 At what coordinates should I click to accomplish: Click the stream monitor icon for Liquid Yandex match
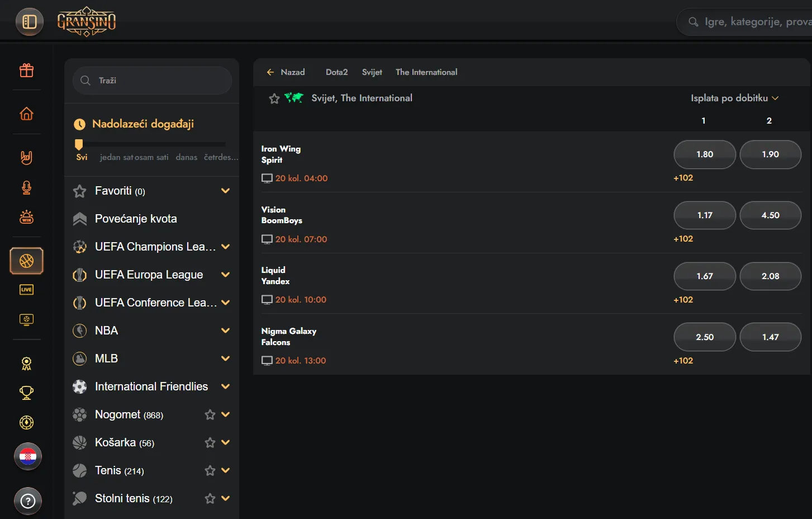pyautogui.click(x=267, y=300)
